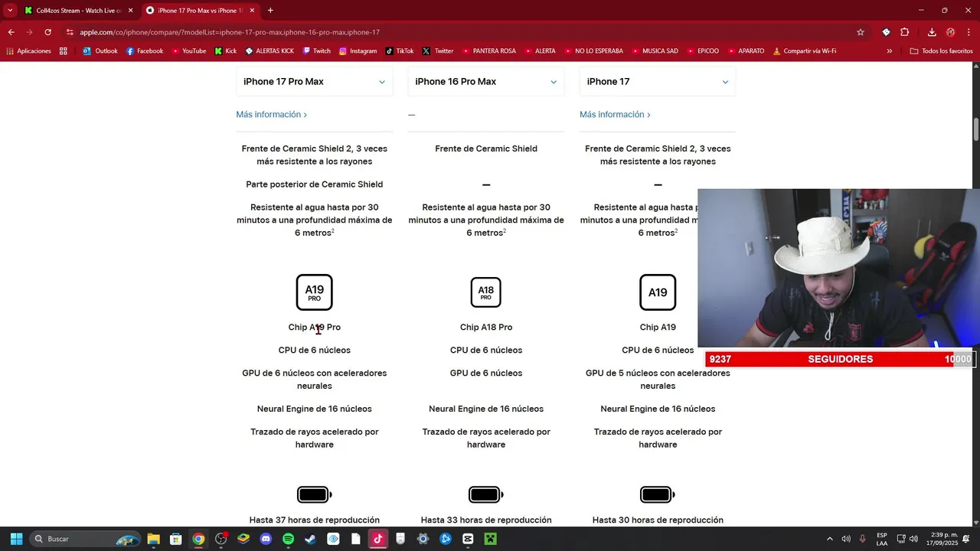Click the plain A19 chip icon
Image resolution: width=980 pixels, height=551 pixels.
(658, 292)
